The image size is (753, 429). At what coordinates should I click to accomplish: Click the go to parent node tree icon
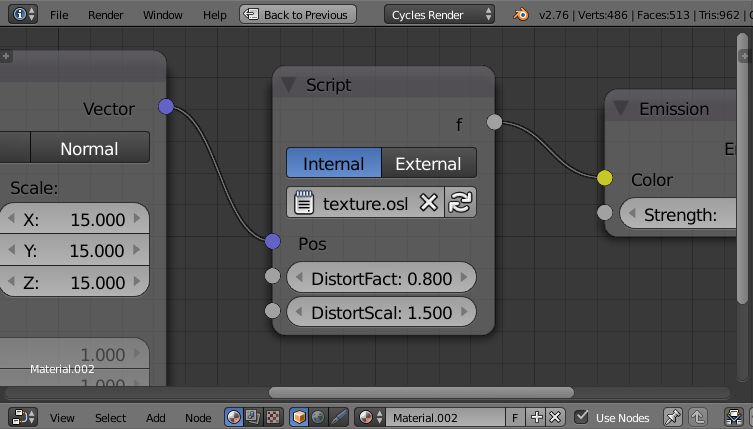(x=698, y=417)
